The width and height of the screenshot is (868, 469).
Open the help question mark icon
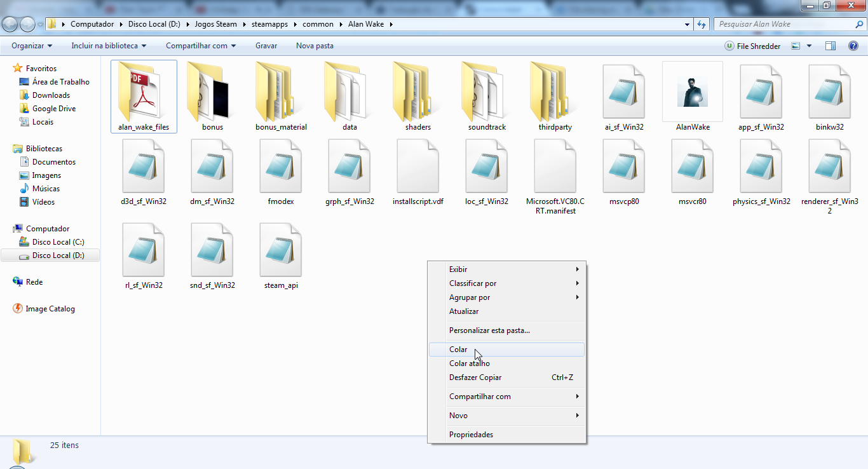point(853,46)
